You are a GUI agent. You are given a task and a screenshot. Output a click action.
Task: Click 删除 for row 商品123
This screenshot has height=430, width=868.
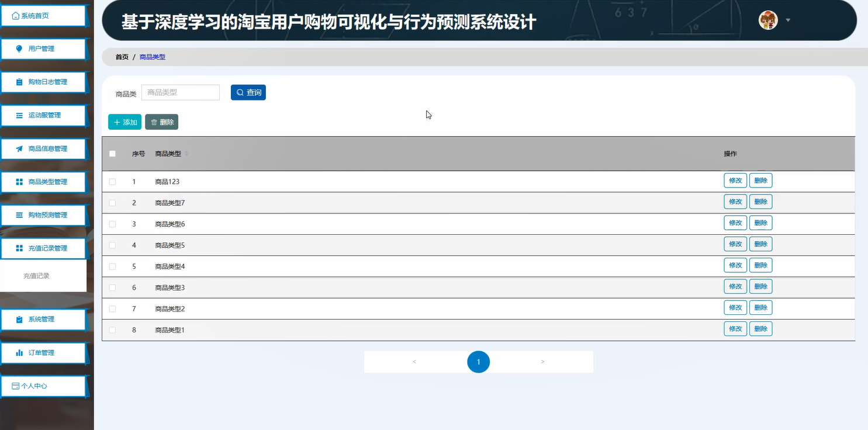point(760,181)
